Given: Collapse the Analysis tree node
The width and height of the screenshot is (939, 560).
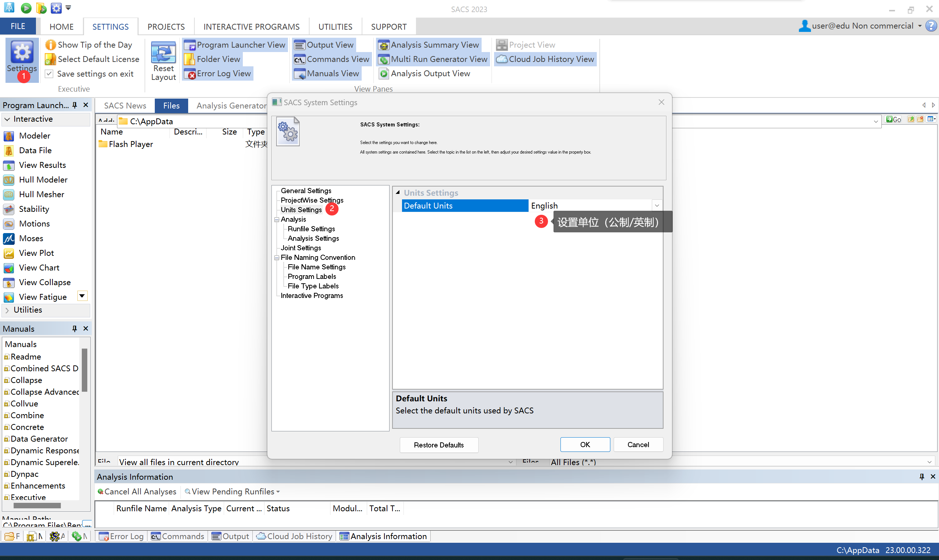Looking at the screenshot, I should 277,220.
